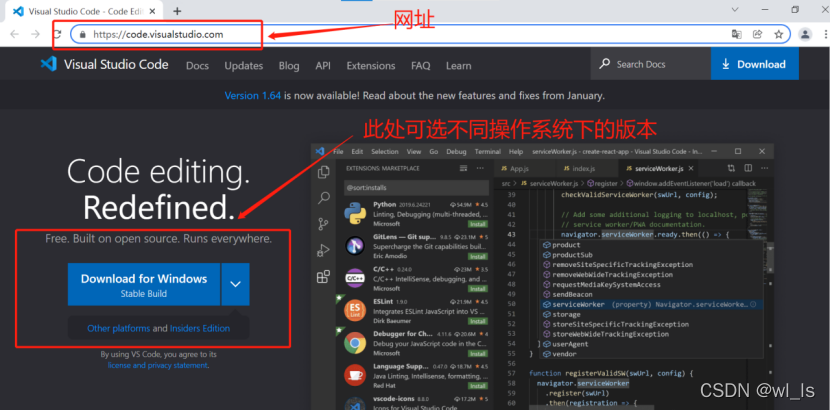Click the Search icon in activity bar
The image size is (831, 410).
point(323,199)
